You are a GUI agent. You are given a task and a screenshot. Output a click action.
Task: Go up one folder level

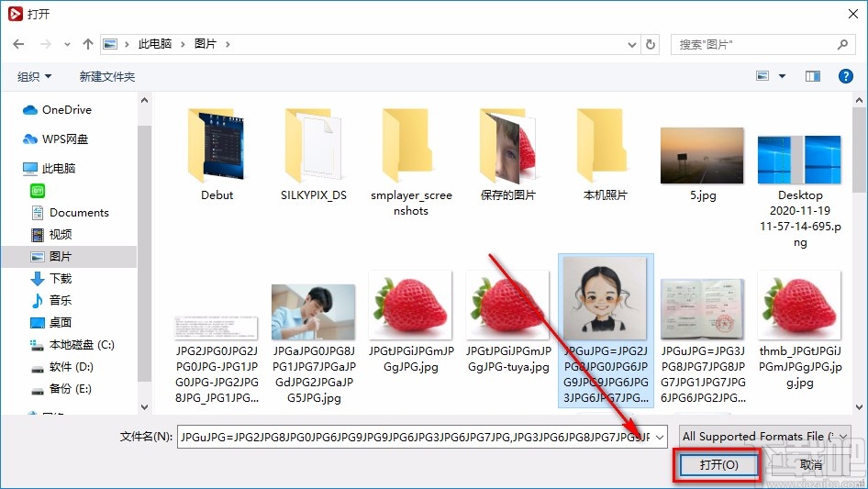[x=87, y=44]
